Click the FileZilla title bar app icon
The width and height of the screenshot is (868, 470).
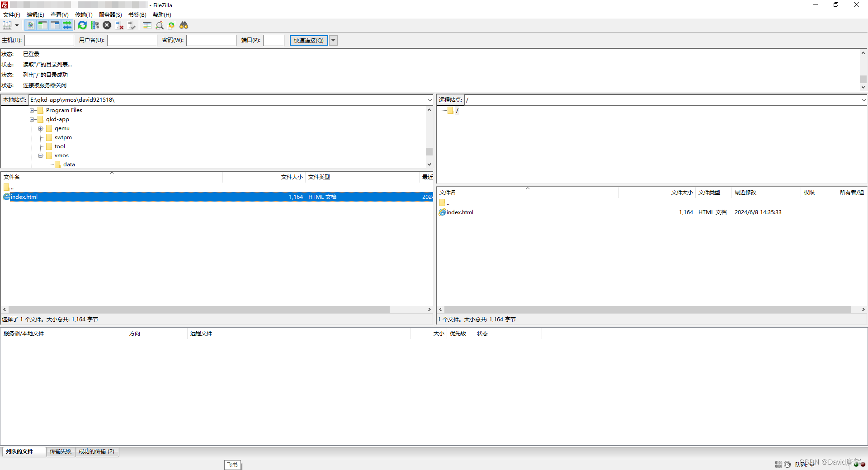point(5,5)
